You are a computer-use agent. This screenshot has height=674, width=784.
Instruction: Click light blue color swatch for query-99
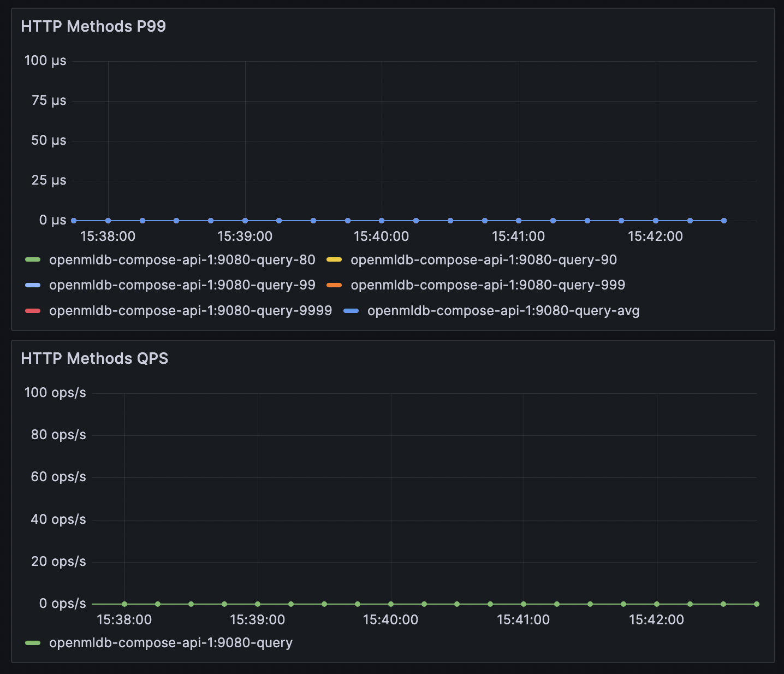point(33,285)
